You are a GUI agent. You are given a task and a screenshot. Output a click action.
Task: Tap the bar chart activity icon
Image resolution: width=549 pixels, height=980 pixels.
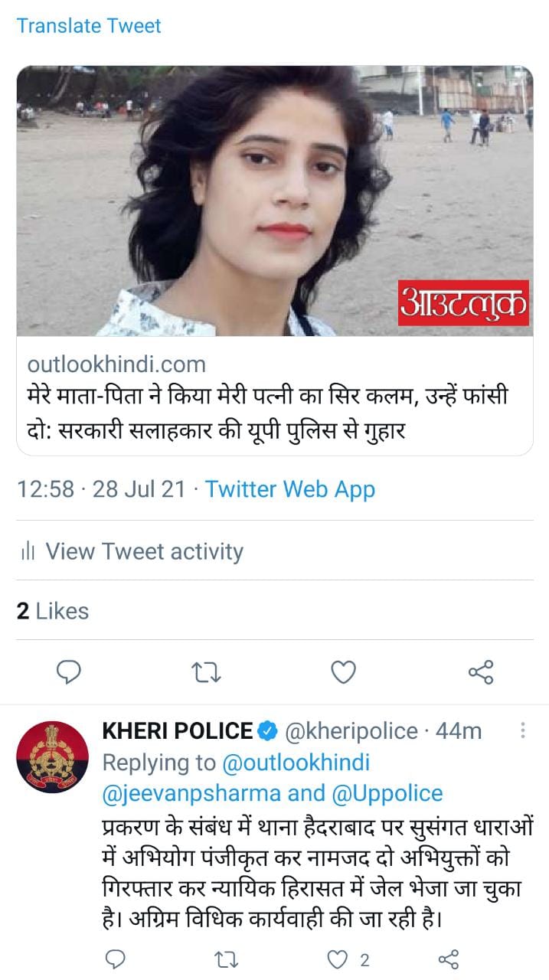[x=28, y=551]
